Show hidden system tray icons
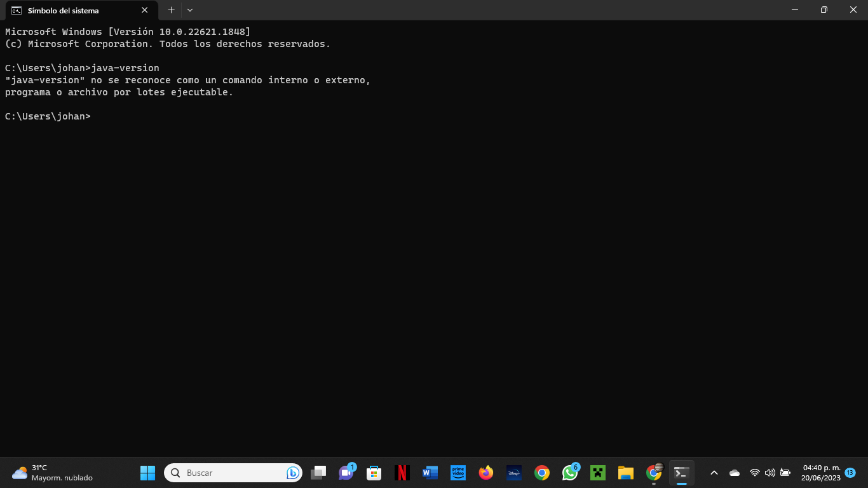 [714, 473]
